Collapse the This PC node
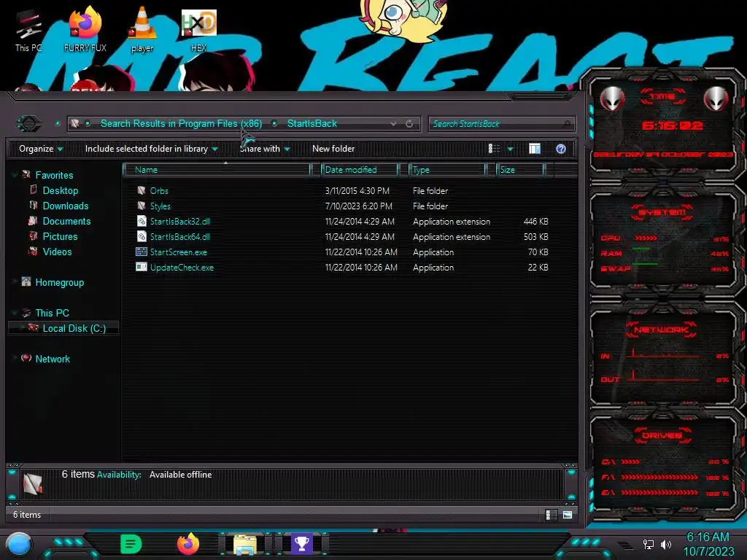Screen dimensions: 747x560 [x=15, y=313]
